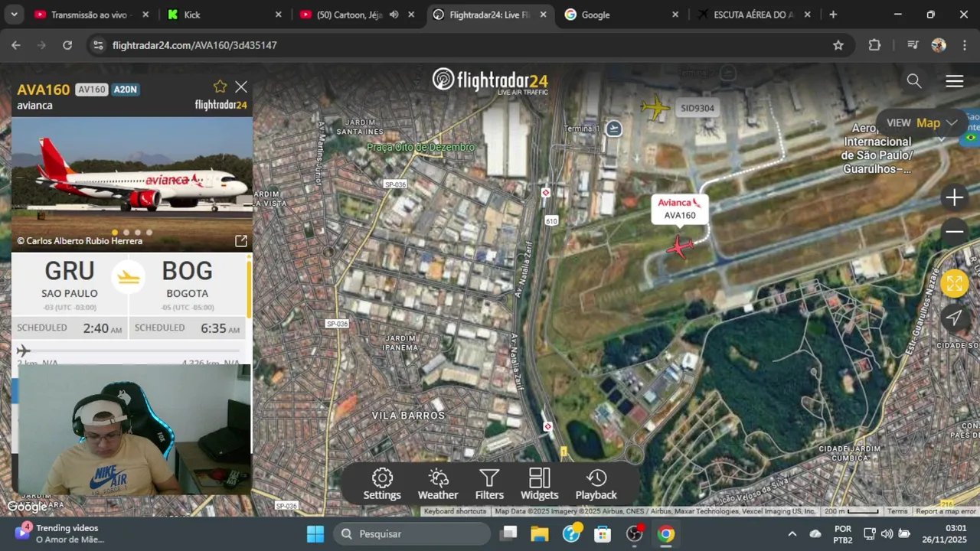The width and height of the screenshot is (980, 551).
Task: Open map Terms link
Action: click(897, 511)
